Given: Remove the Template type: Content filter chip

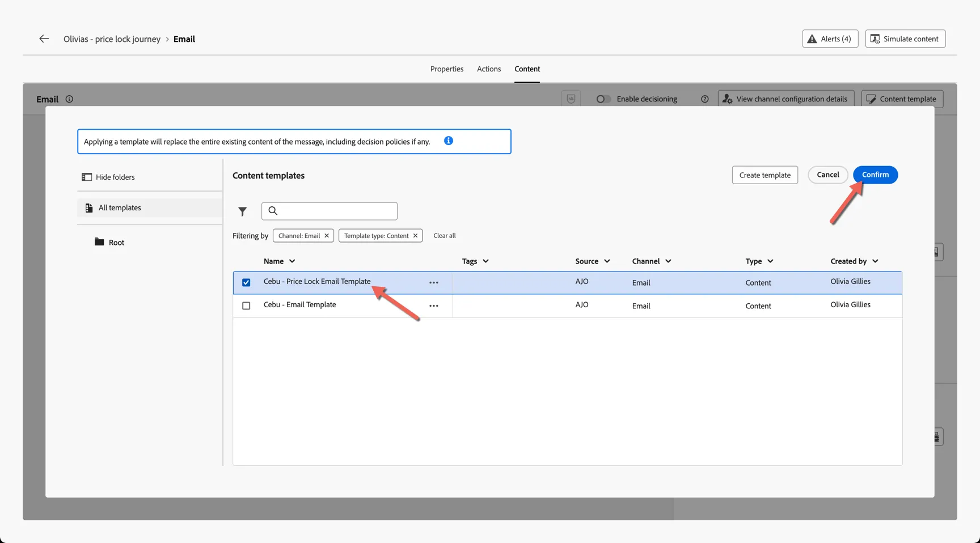Looking at the screenshot, I should [x=415, y=236].
